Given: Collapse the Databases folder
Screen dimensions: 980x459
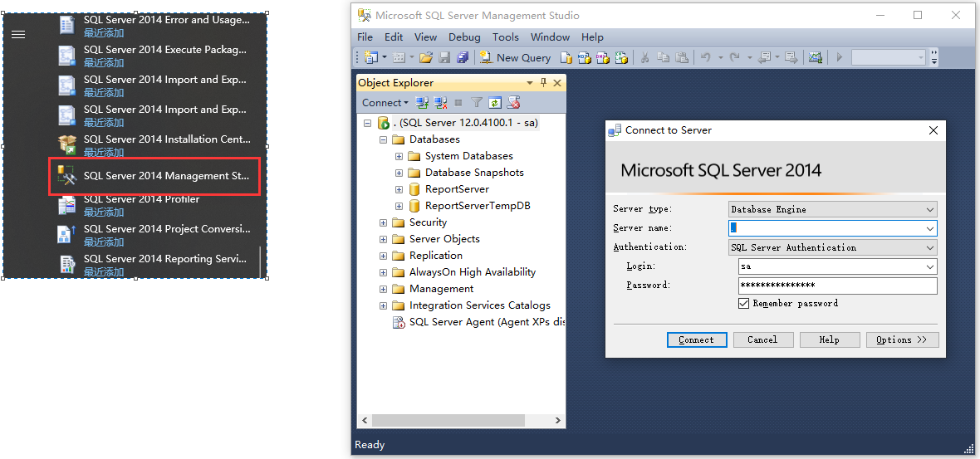Looking at the screenshot, I should click(383, 140).
